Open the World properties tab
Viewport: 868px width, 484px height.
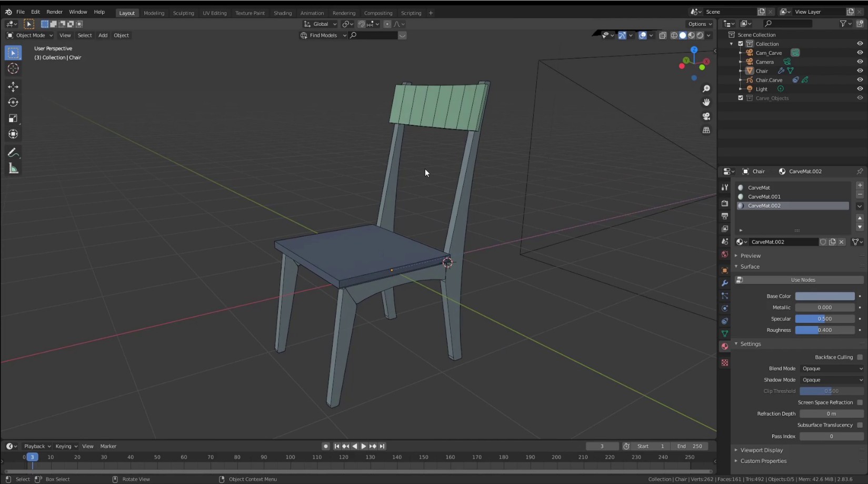coord(725,254)
